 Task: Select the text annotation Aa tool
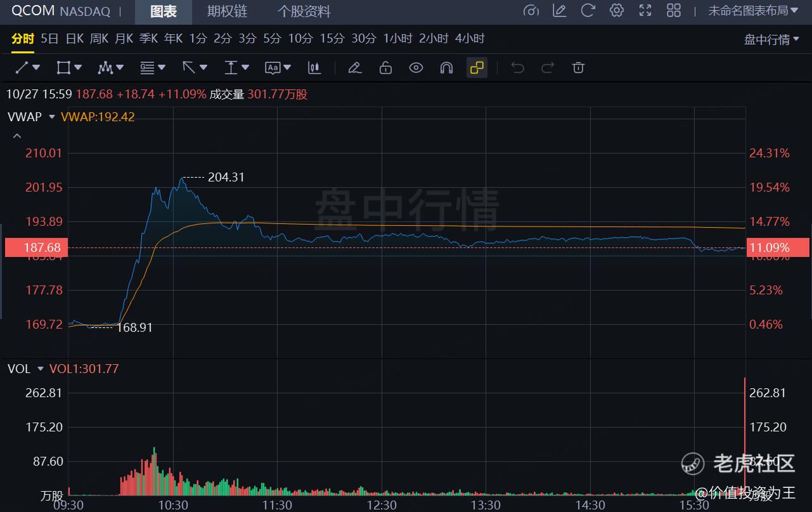[x=274, y=67]
